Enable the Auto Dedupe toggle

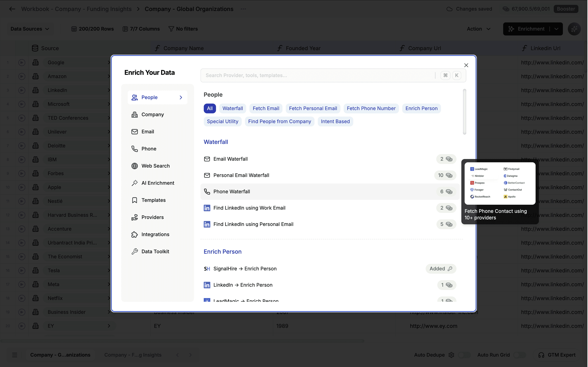(464, 355)
